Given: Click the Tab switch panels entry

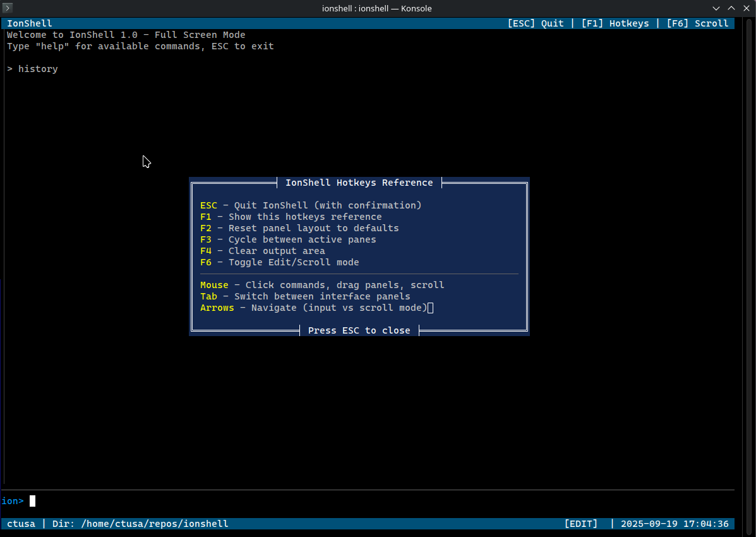Looking at the screenshot, I should [305, 296].
